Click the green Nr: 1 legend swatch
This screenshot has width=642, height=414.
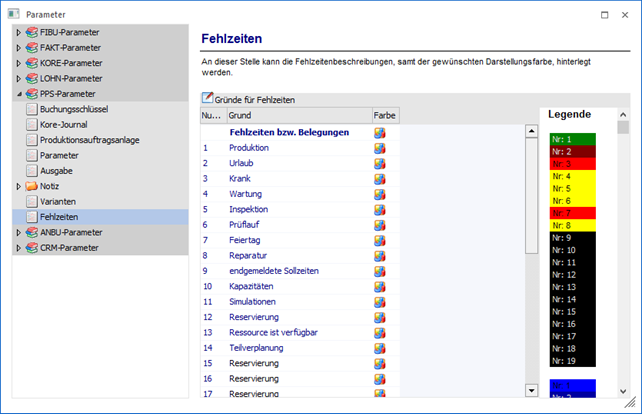573,139
